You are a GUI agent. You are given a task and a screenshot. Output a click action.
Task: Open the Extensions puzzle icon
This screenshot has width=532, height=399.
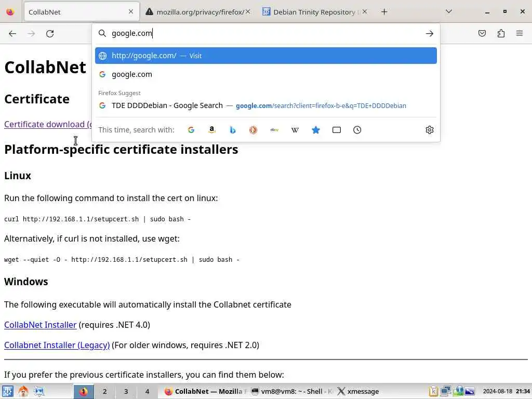[x=501, y=33]
